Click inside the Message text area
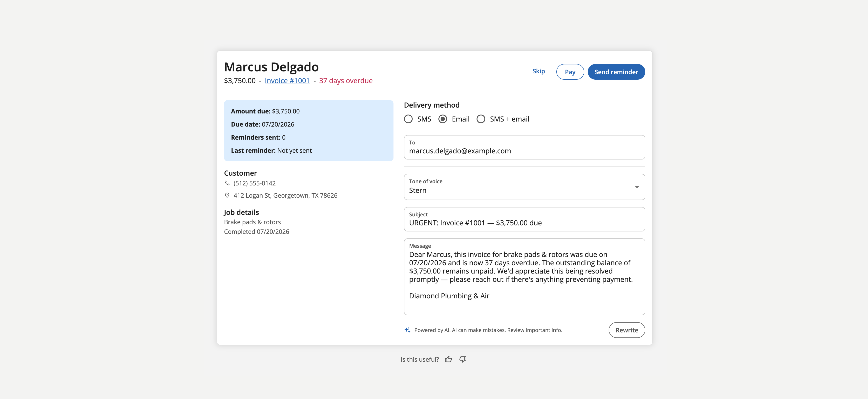The image size is (868, 399). tap(524, 277)
